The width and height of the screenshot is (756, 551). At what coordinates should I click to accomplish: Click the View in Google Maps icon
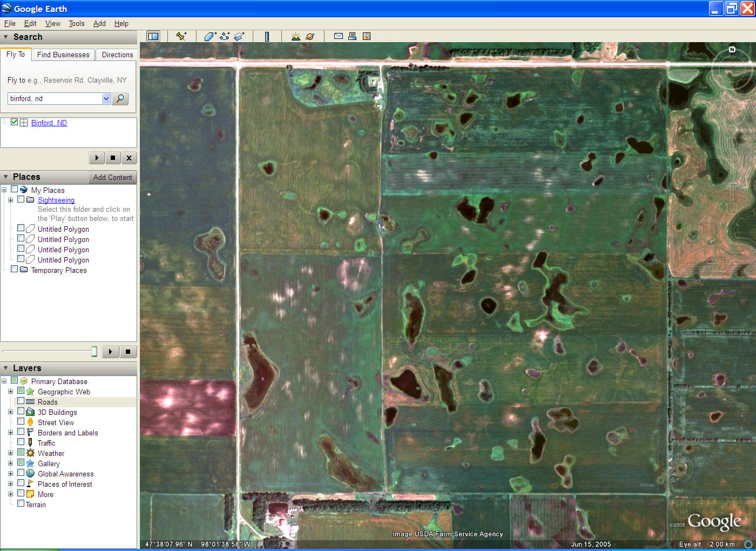click(x=367, y=36)
